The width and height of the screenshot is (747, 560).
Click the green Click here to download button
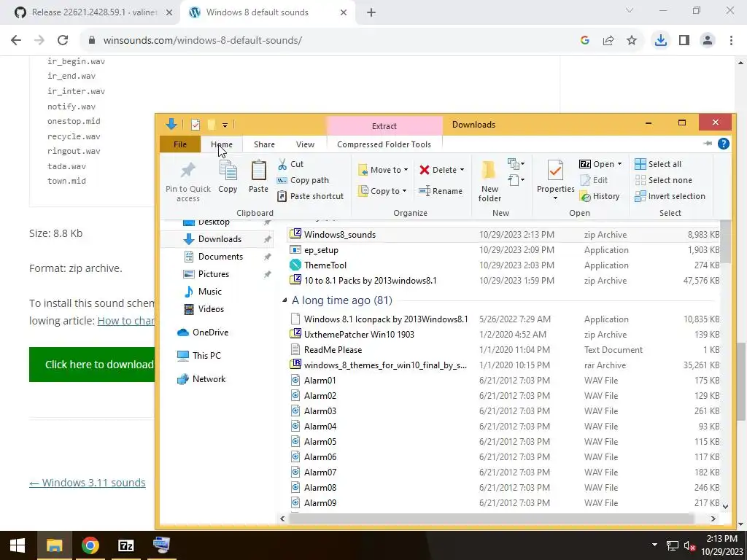(93, 365)
